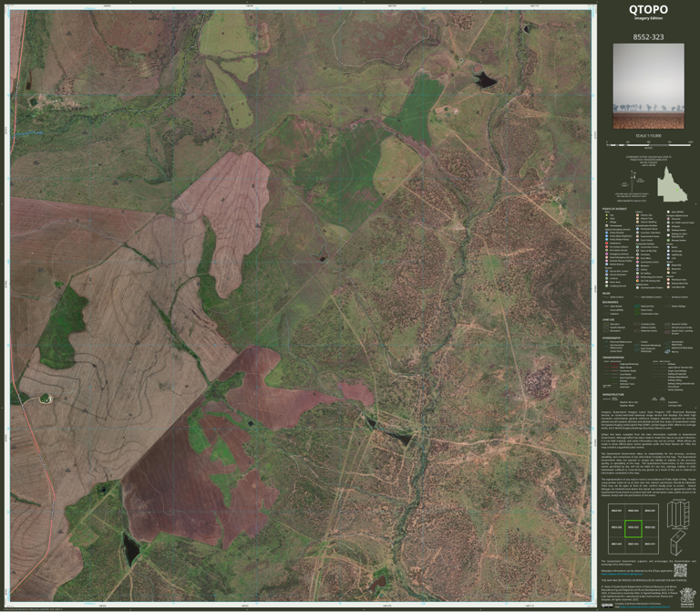
Task: Click the QTOPO title heading
Action: pos(648,9)
